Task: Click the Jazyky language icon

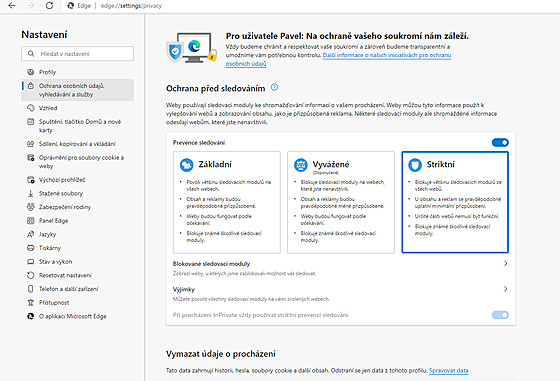Action: (x=31, y=234)
